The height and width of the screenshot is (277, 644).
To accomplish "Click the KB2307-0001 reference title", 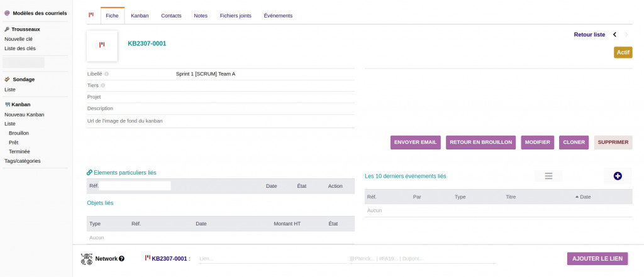I will (x=147, y=43).
